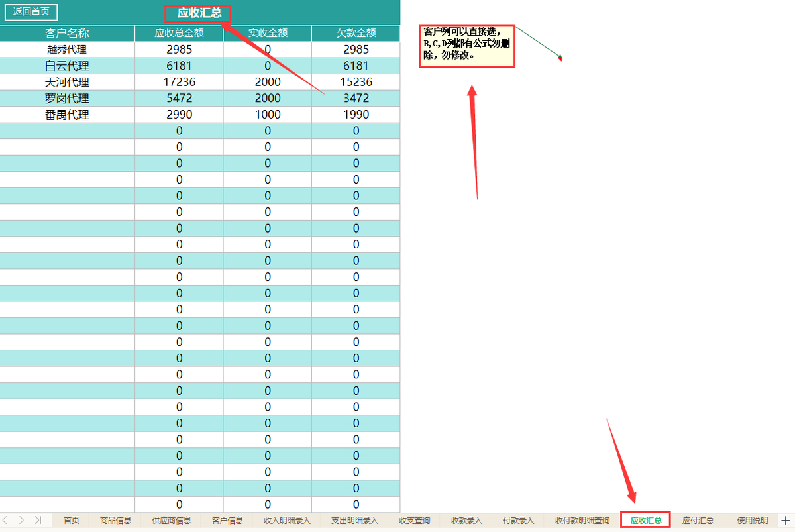
Task: Select the 客户名称 header cell
Action: (x=68, y=33)
